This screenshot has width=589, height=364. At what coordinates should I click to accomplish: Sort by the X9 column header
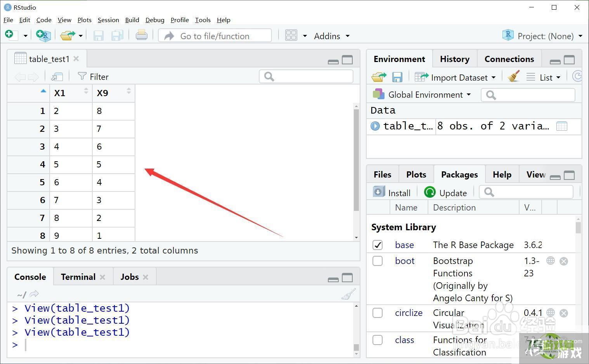[114, 93]
